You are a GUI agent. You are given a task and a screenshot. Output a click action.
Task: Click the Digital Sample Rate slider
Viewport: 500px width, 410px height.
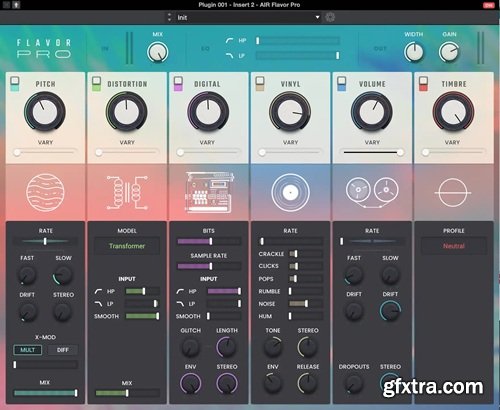coord(209,266)
